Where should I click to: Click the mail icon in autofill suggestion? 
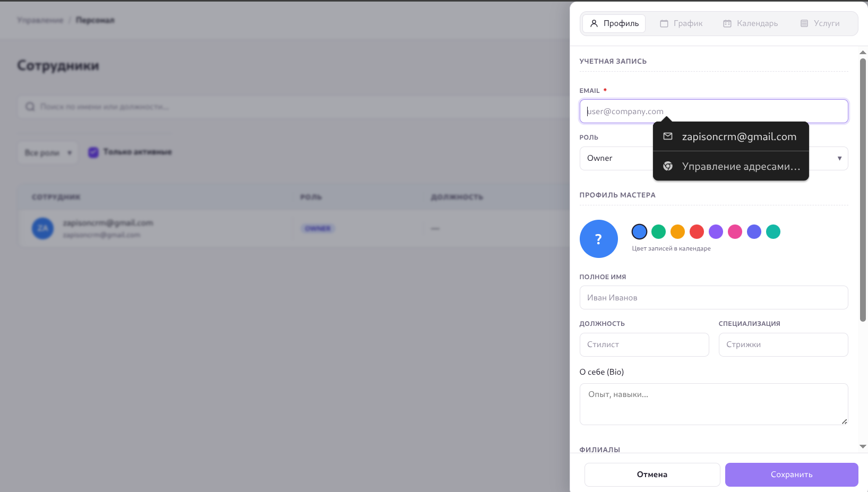coord(668,136)
